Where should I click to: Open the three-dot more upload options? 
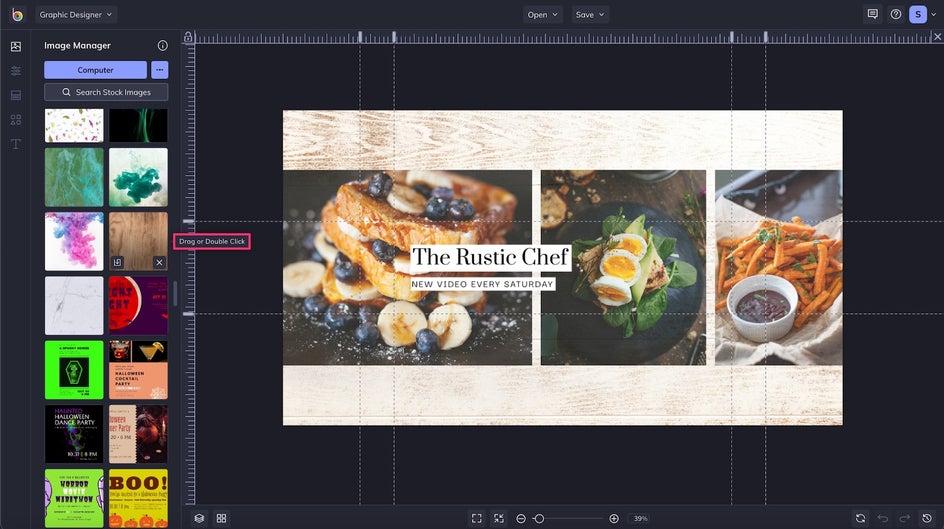159,70
